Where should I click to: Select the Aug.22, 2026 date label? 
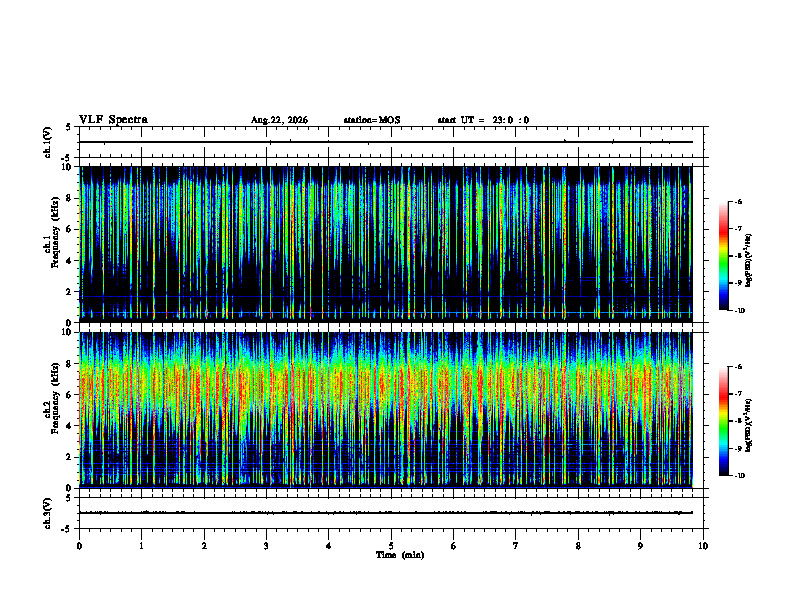point(279,120)
